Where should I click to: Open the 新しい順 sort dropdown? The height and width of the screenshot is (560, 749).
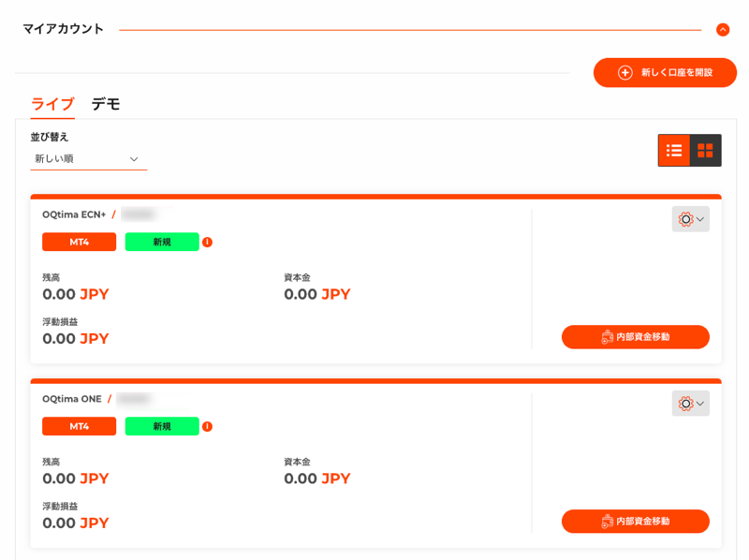coord(88,158)
